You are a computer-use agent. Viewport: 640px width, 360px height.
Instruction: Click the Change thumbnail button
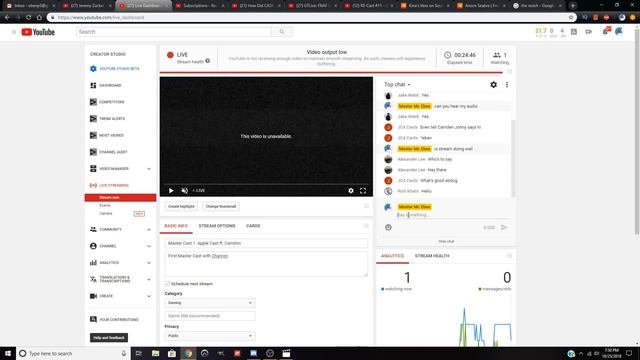221,207
